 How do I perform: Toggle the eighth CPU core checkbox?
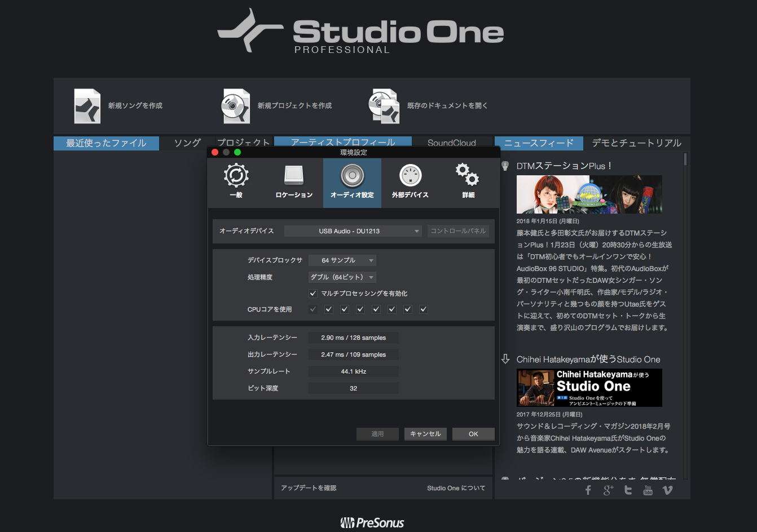[424, 309]
